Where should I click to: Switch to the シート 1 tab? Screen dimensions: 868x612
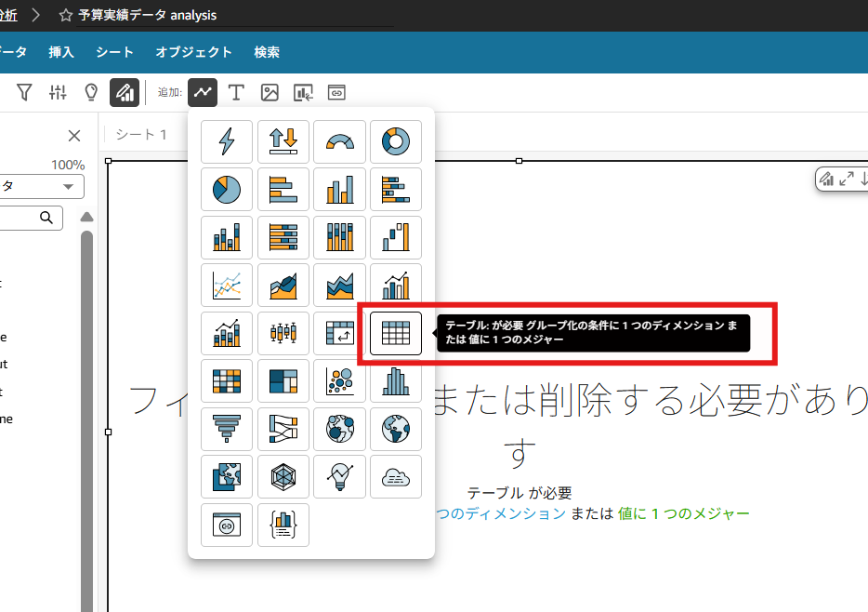point(141,135)
